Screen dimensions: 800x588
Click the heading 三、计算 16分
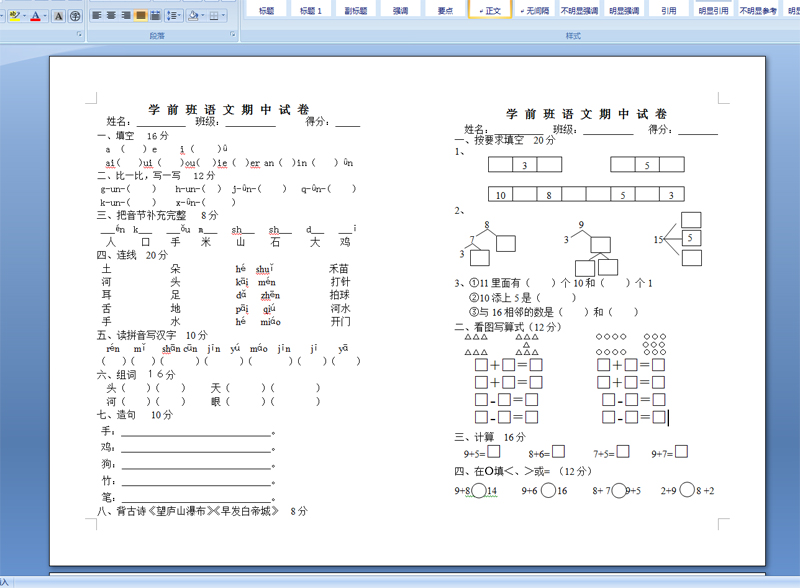click(490, 437)
